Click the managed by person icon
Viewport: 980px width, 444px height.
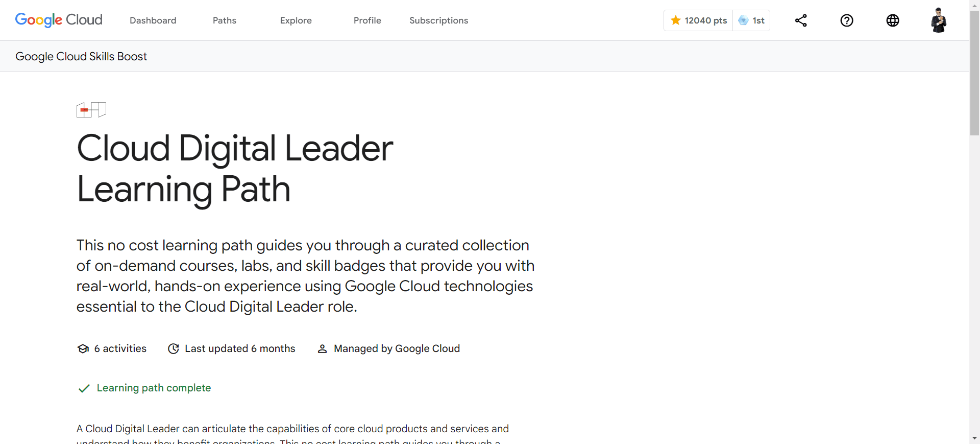(x=322, y=348)
